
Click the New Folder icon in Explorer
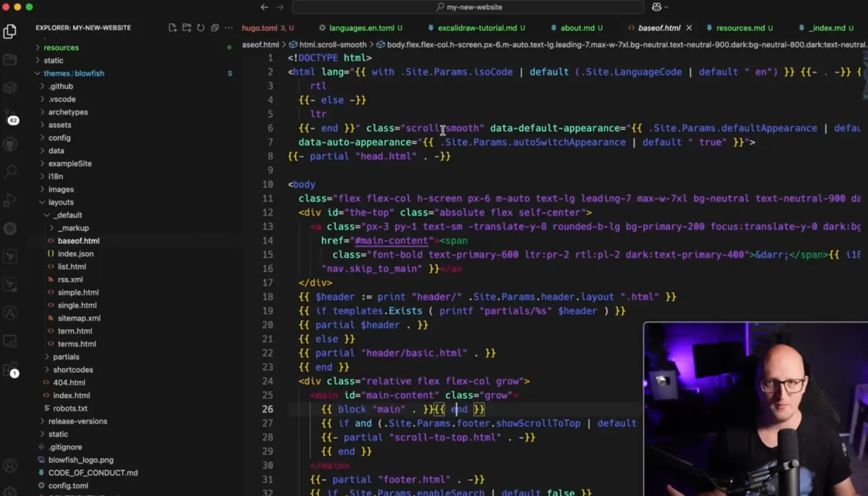pos(187,28)
